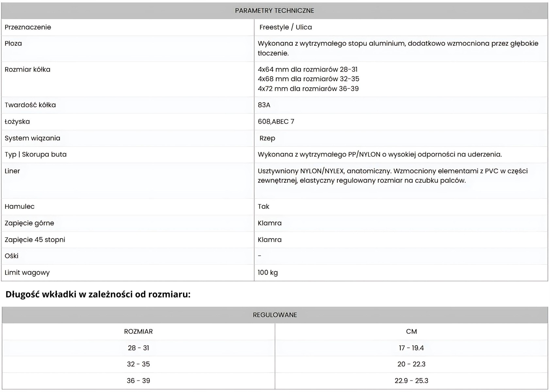This screenshot has width=550, height=392.
Task: Select the 4x64 mm wheel size line
Action: [308, 69]
